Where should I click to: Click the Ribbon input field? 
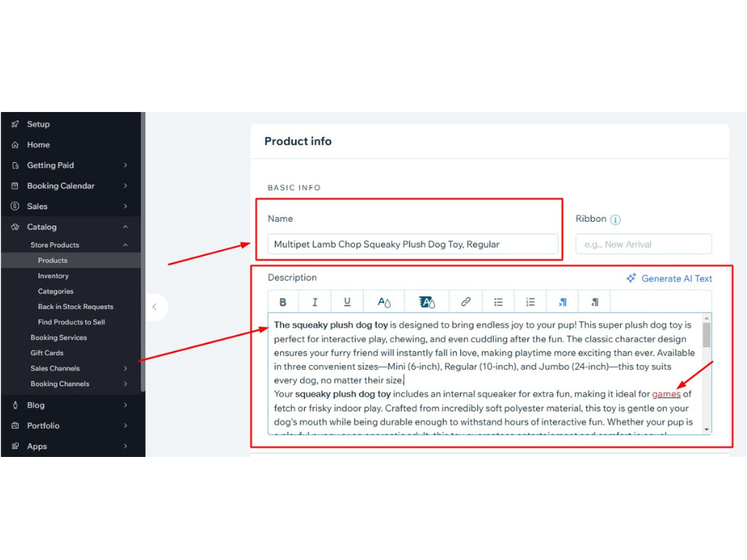click(644, 244)
